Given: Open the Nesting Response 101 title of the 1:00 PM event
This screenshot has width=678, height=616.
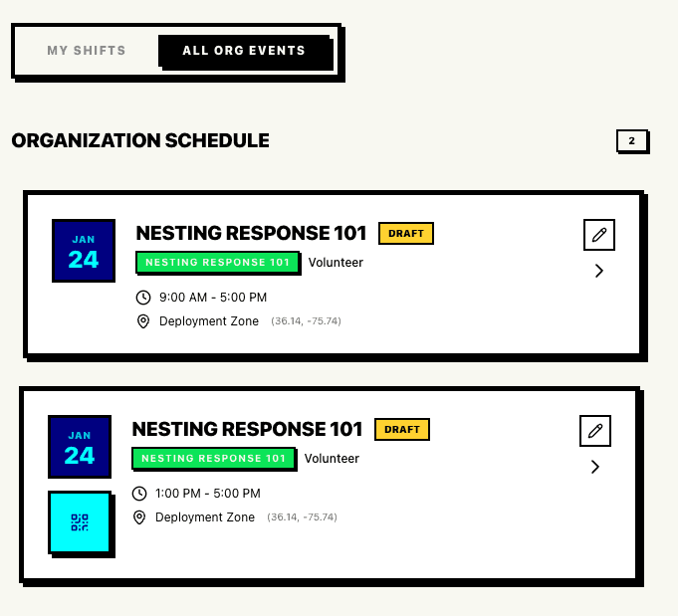Looking at the screenshot, I should pyautogui.click(x=247, y=430).
